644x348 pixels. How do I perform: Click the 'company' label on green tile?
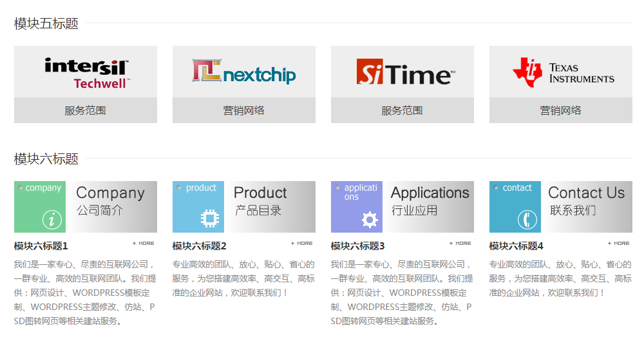[43, 188]
